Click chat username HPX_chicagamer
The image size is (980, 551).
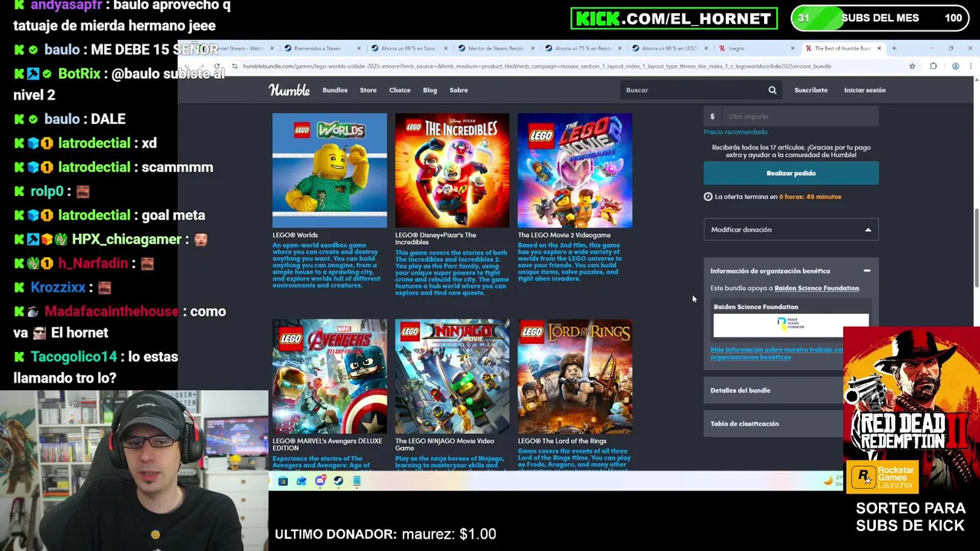126,240
